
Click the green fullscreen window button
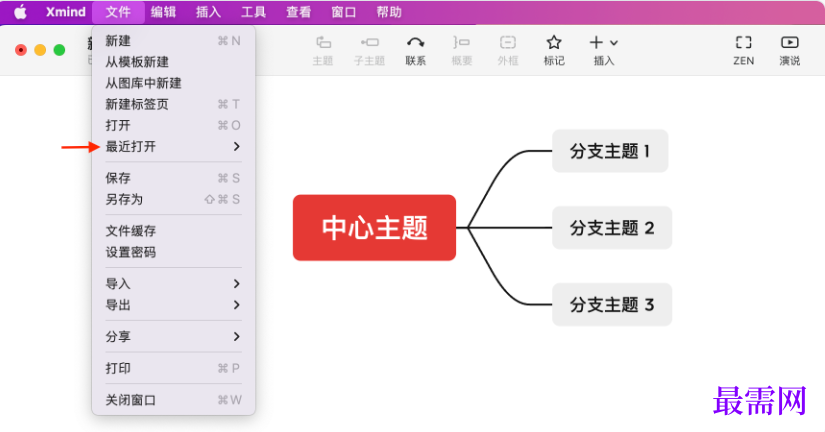59,50
